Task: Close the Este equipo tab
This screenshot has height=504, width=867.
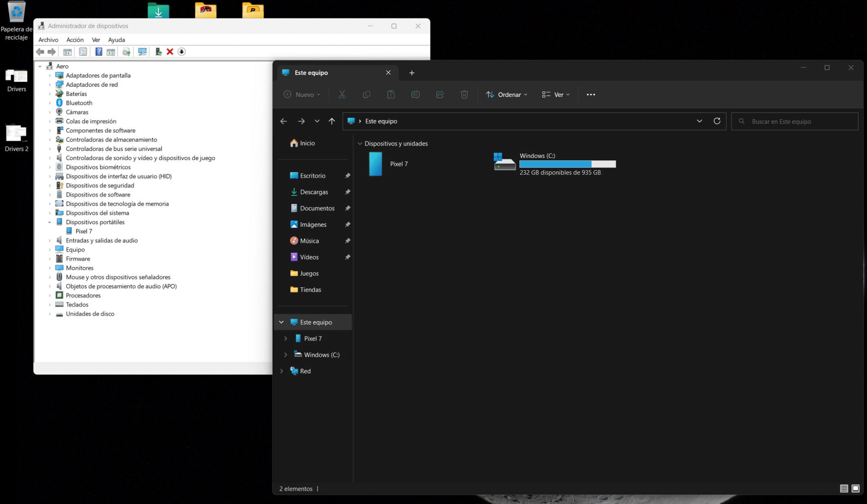Action: (388, 73)
